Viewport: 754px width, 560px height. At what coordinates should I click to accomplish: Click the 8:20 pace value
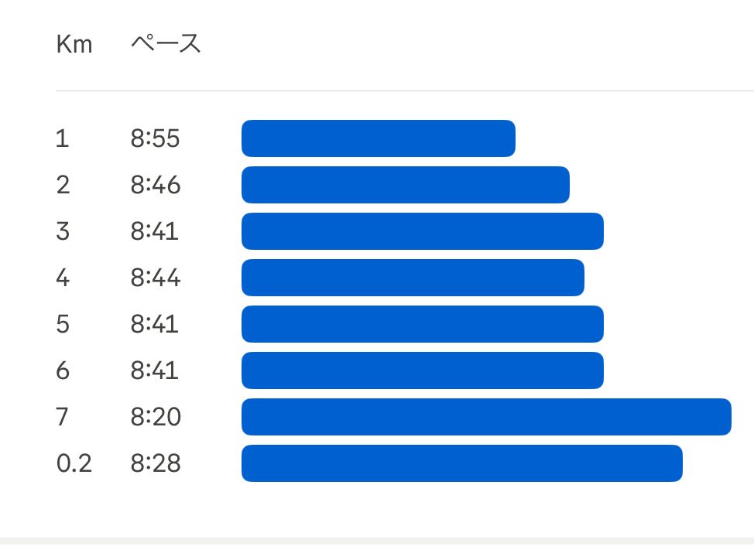tap(156, 417)
